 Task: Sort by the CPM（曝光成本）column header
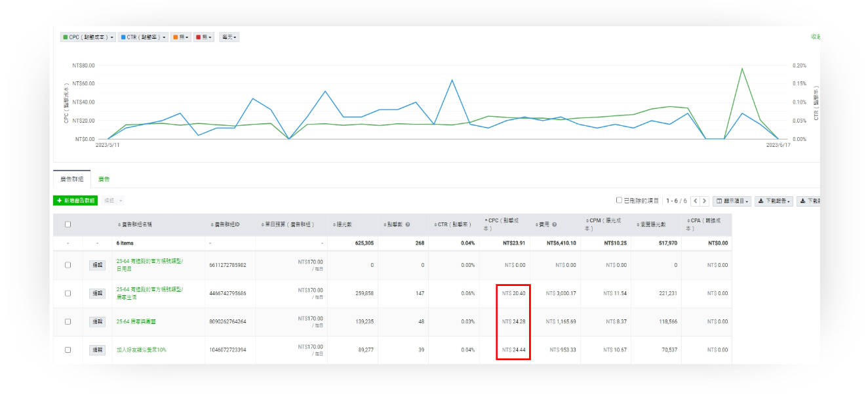pos(604,224)
